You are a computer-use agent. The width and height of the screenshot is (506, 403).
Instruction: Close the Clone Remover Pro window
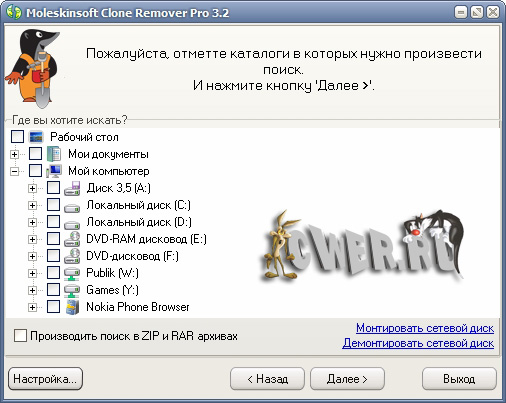(493, 13)
